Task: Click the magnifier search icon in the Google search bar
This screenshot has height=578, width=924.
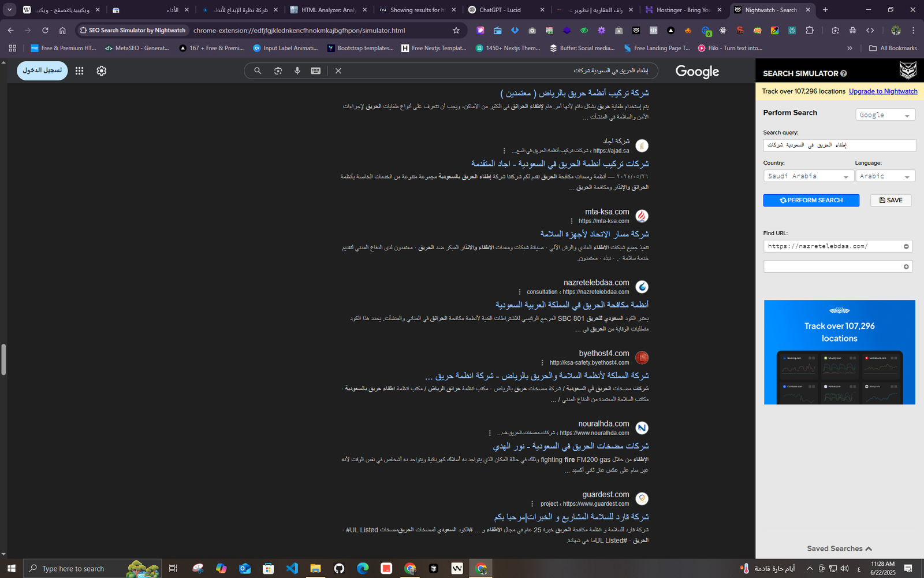Action: point(258,71)
